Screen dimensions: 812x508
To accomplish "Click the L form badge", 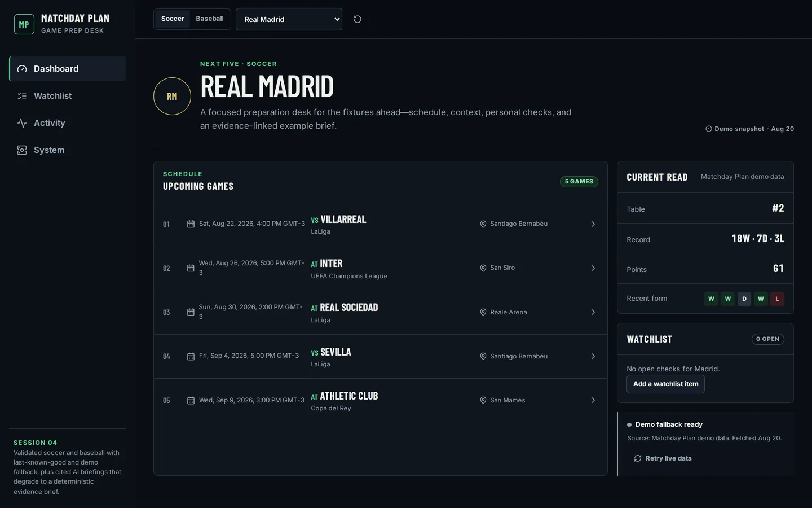I will 777,299.
